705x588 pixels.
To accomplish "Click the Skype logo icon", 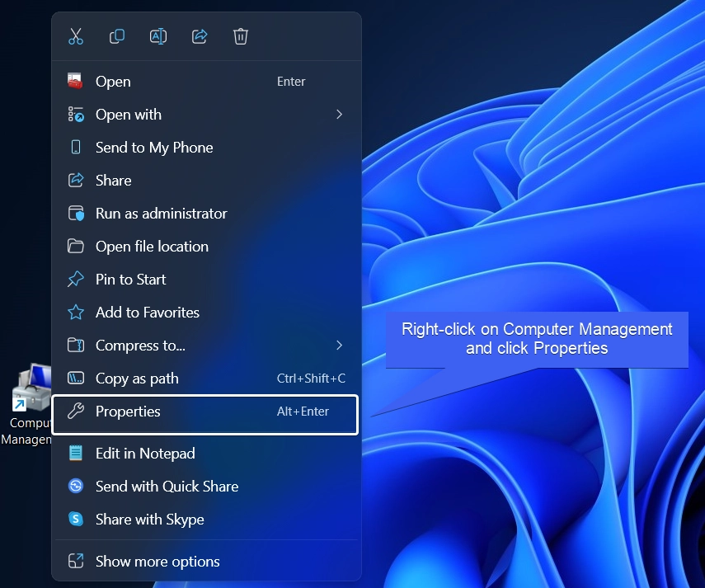I will click(x=76, y=520).
